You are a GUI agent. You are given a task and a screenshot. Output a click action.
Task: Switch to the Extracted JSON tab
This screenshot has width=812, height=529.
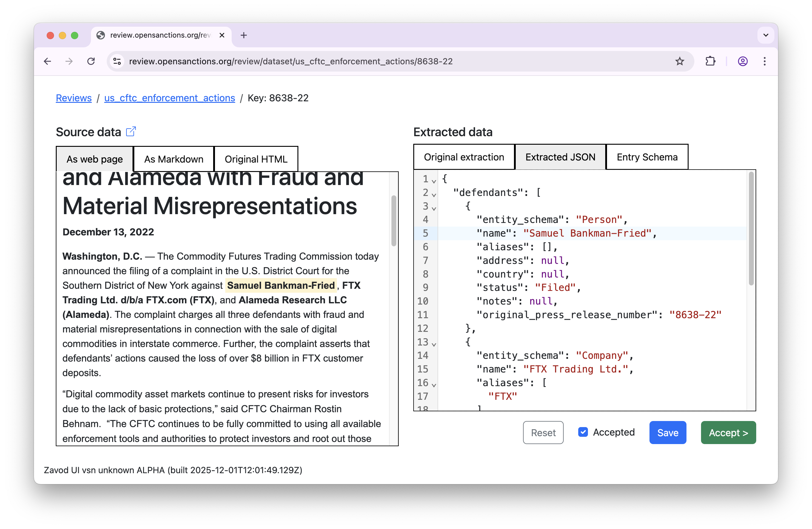[x=560, y=157]
